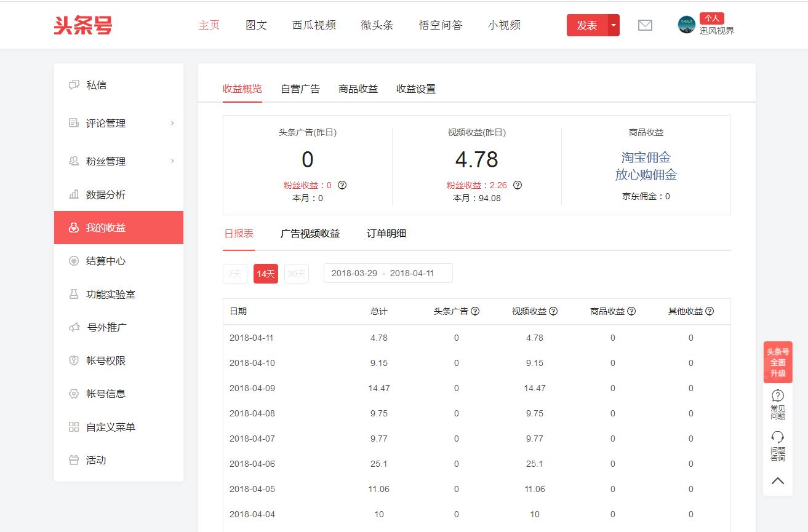Screen dimensions: 808x532
Task: Click the 我的收益 money bag icon
Action: 74,228
